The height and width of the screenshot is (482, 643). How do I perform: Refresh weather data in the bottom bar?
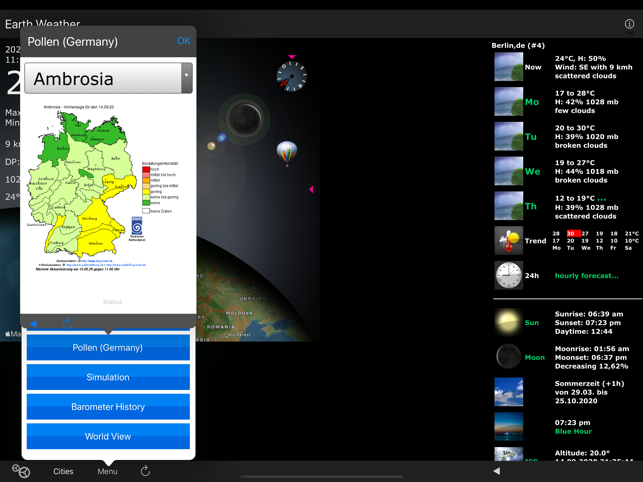click(145, 471)
